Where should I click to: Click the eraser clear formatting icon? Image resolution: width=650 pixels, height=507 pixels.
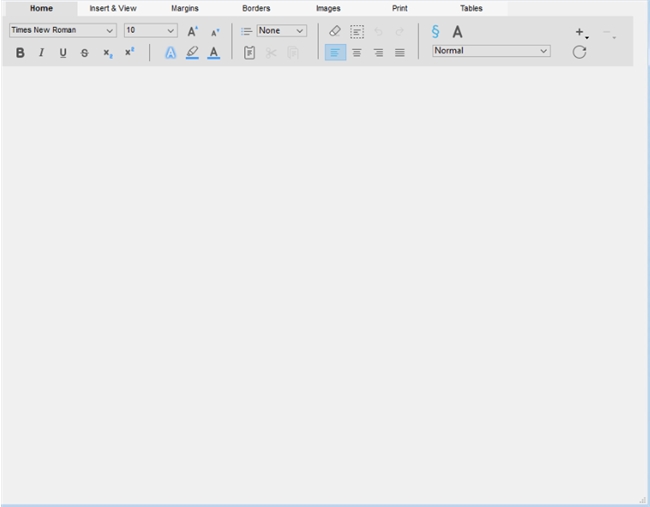tap(335, 31)
